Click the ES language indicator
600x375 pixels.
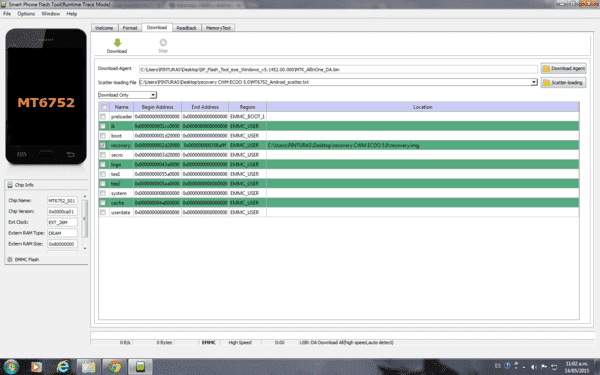pyautogui.click(x=497, y=366)
